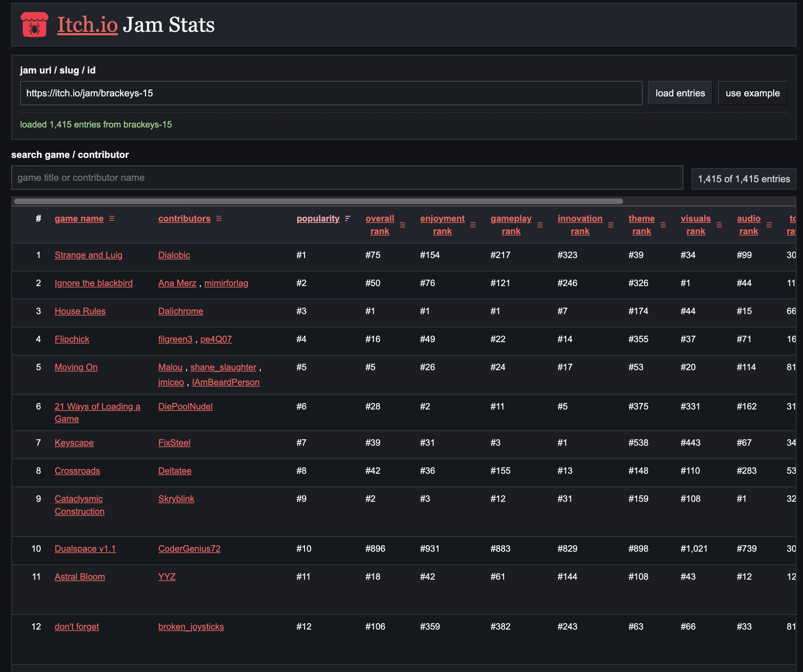Viewport: 803px width, 672px height.
Task: Open filter icon for enjoyment rank column
Action: tap(473, 225)
